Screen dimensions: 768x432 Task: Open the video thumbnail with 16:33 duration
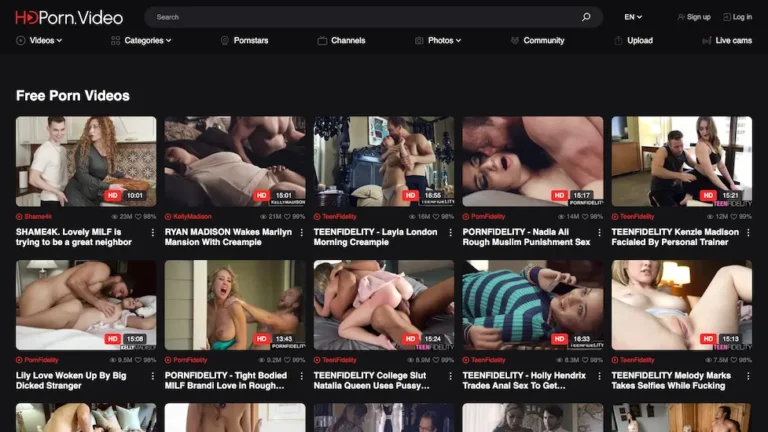[532, 305]
